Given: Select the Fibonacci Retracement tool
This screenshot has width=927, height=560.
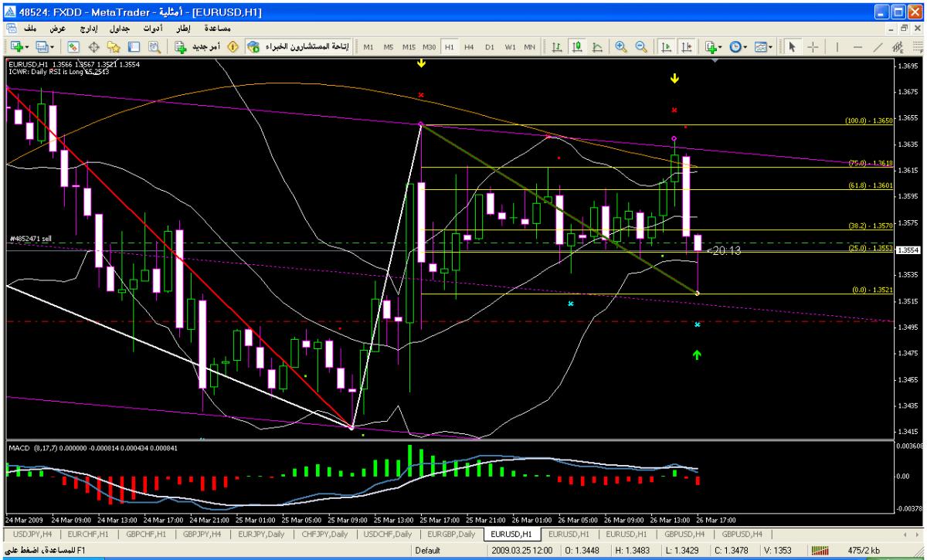Looking at the screenshot, I should pos(918,46).
